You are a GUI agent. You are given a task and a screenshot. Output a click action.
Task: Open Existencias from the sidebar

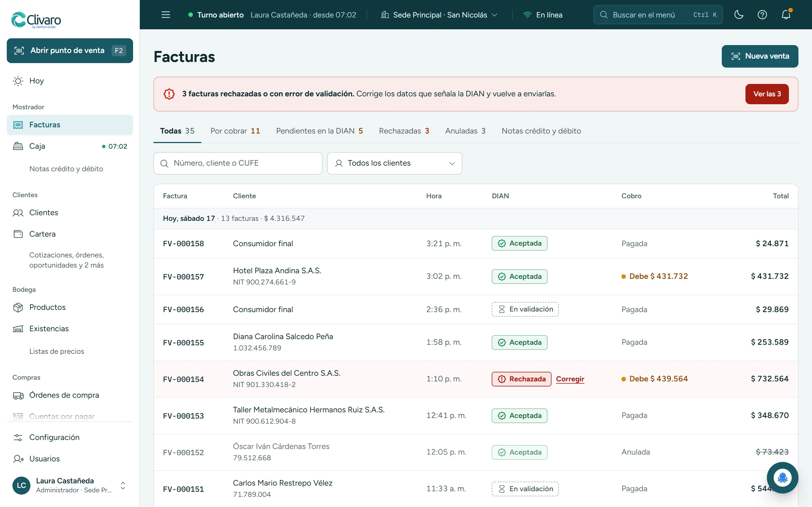pos(70,329)
